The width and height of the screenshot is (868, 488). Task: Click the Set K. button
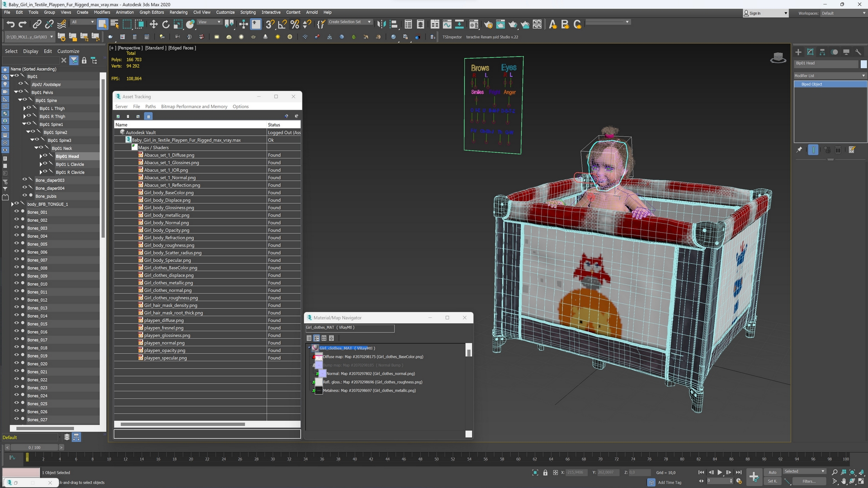(x=773, y=481)
